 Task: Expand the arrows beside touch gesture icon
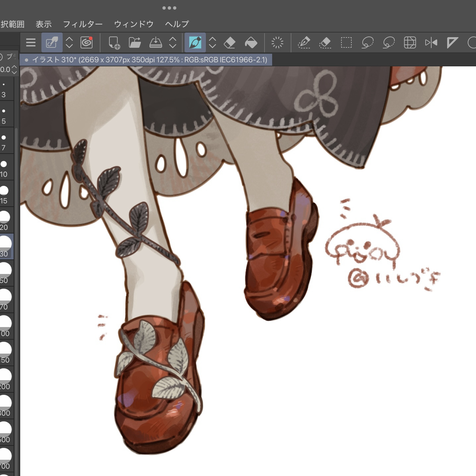click(69, 42)
